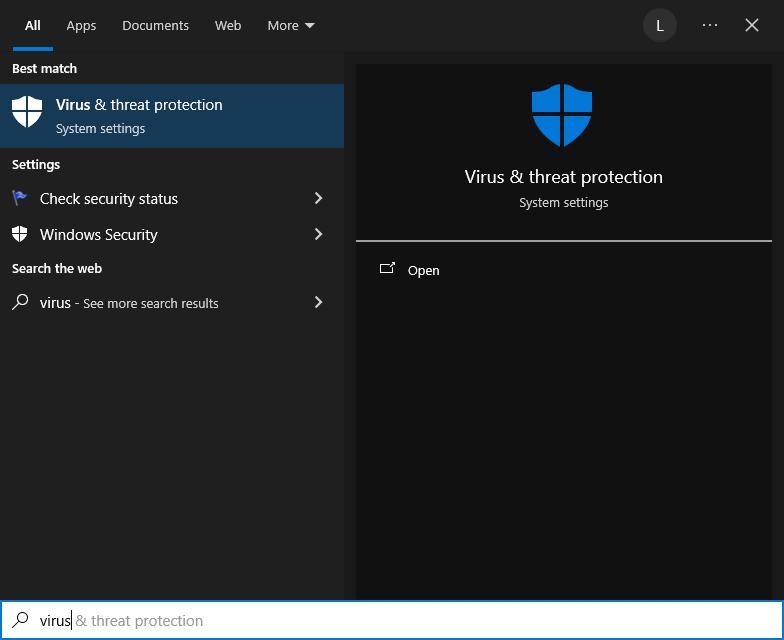Screen dimensions: 784x640
Task: Switch to the Apps tab
Action: pyautogui.click(x=81, y=26)
